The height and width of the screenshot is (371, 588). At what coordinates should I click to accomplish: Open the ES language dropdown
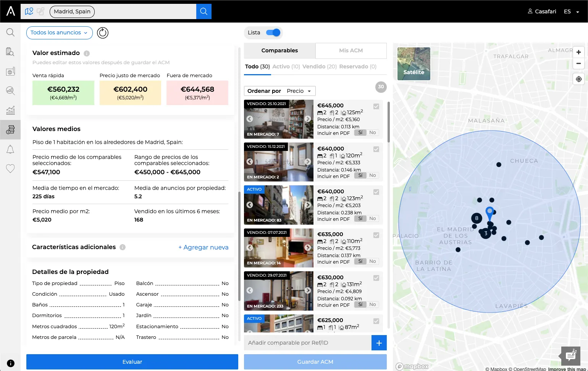[572, 11]
